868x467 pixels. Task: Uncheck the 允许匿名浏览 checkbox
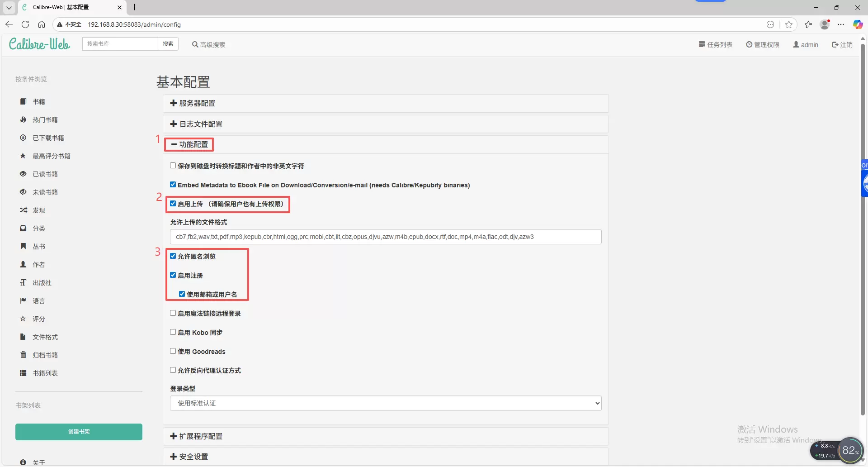173,256
